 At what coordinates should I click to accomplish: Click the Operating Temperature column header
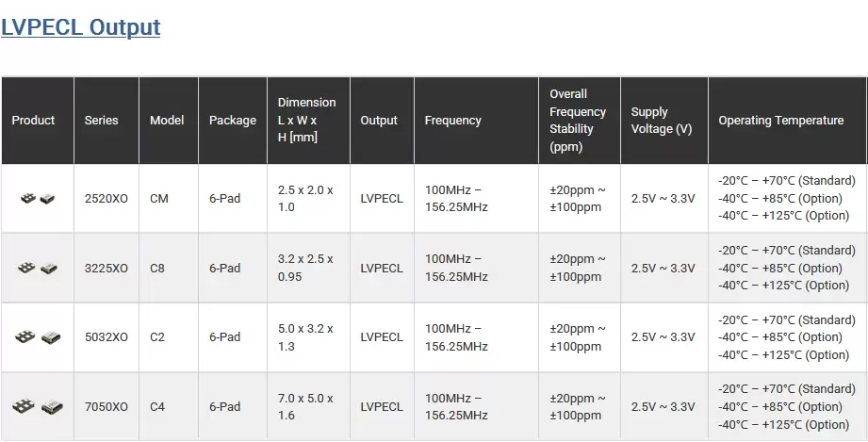point(781,121)
